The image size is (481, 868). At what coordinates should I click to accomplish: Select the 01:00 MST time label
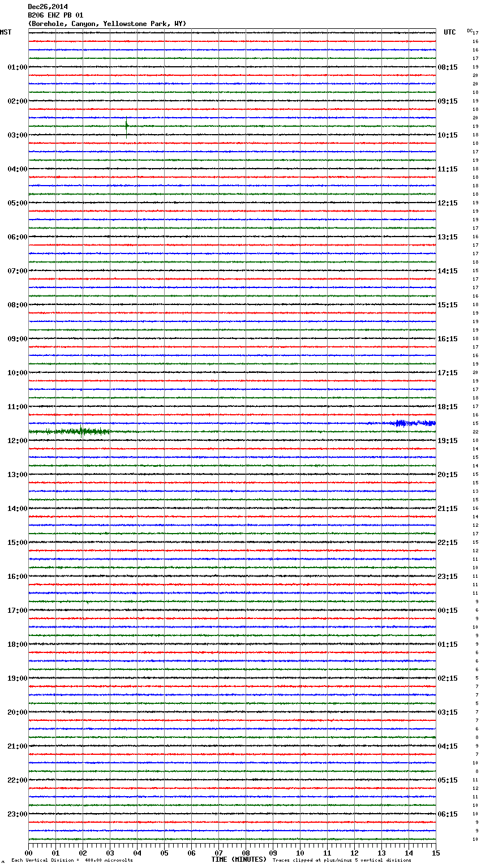[x=18, y=67]
